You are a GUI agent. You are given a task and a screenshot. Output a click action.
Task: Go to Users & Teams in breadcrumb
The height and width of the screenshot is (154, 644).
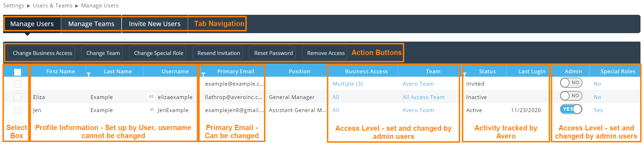(53, 6)
